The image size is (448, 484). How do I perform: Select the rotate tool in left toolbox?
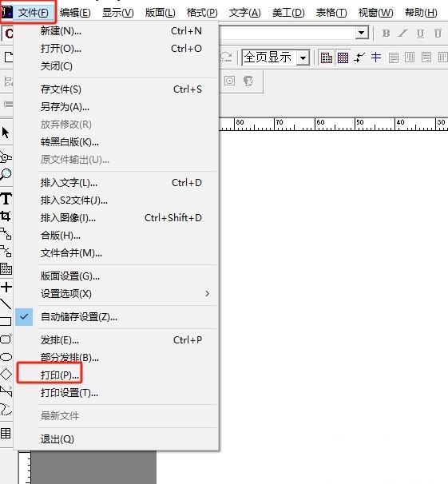6,157
